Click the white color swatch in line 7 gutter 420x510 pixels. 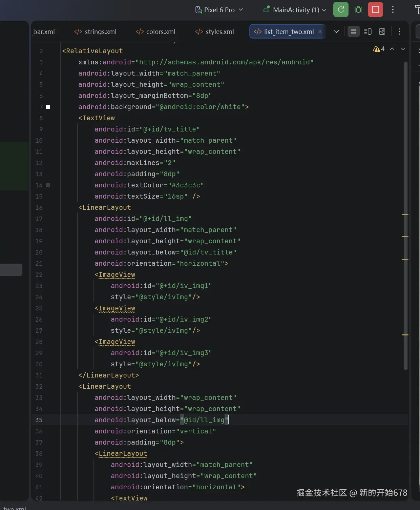pos(48,107)
